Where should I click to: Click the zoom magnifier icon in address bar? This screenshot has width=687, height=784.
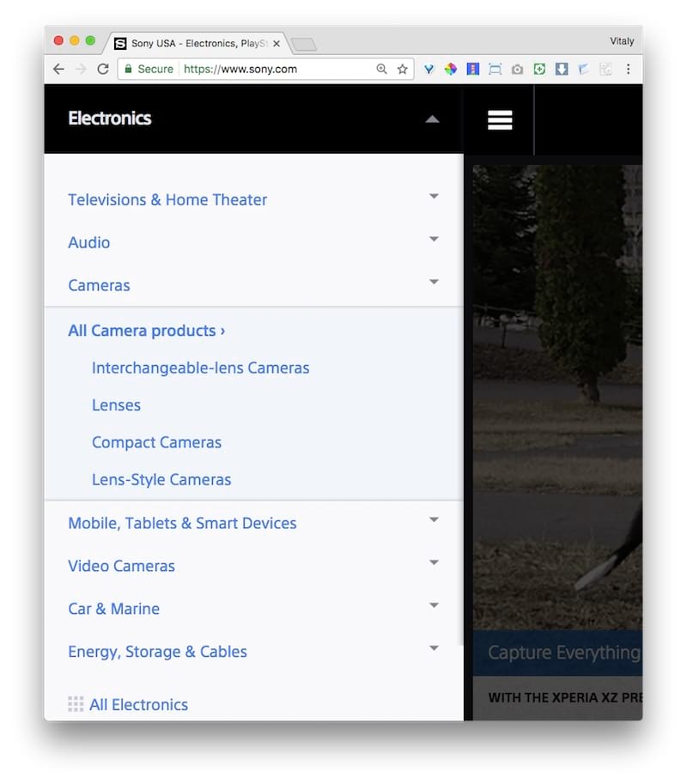382,69
